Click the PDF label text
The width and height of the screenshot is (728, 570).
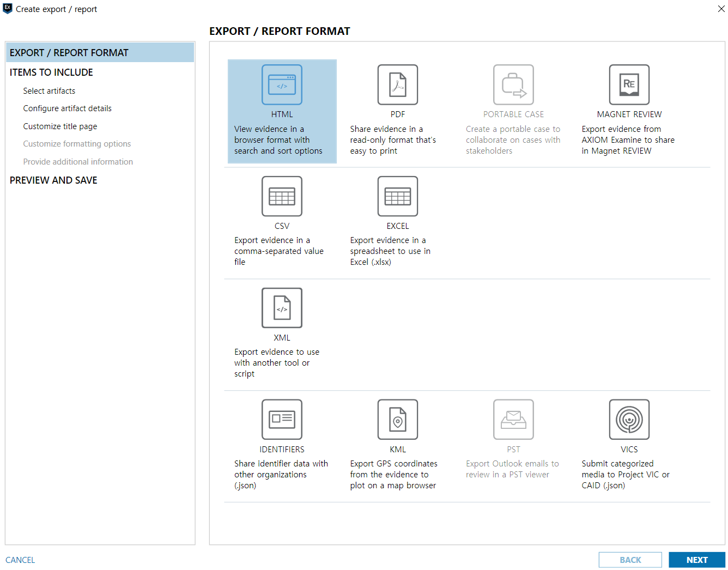[398, 114]
